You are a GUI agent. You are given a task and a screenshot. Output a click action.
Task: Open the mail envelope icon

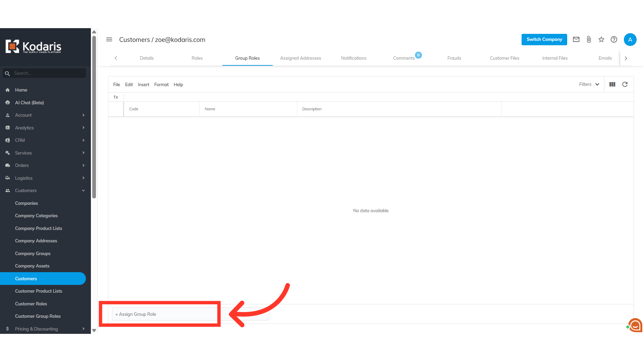576,40
